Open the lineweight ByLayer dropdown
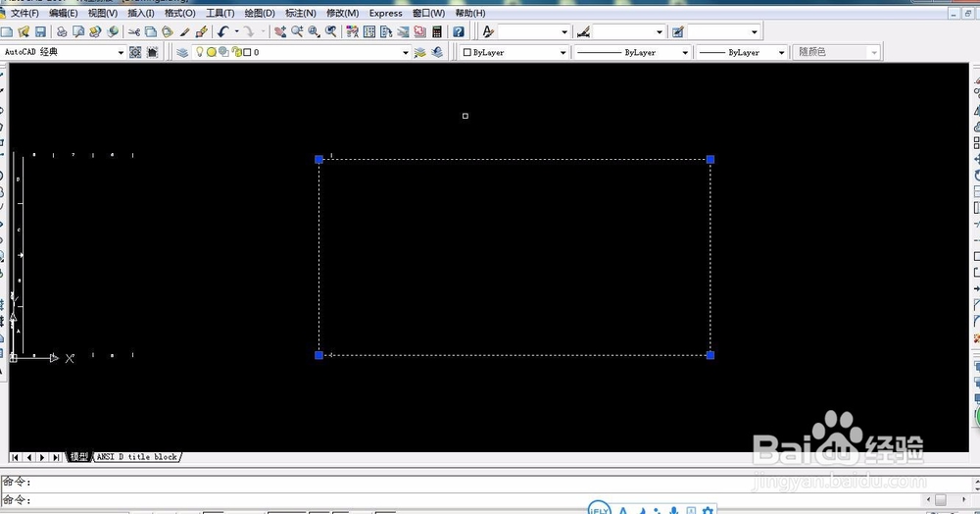The width and height of the screenshot is (980, 514). point(781,53)
